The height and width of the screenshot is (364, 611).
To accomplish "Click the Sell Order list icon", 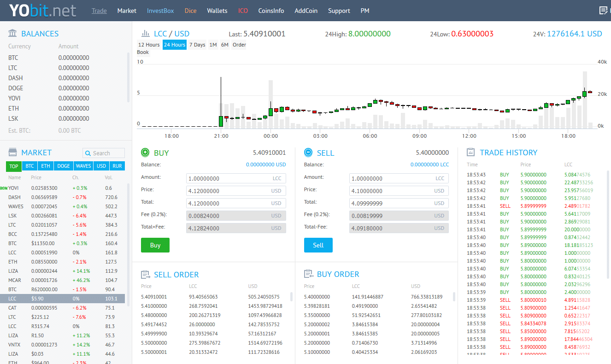I will (146, 275).
